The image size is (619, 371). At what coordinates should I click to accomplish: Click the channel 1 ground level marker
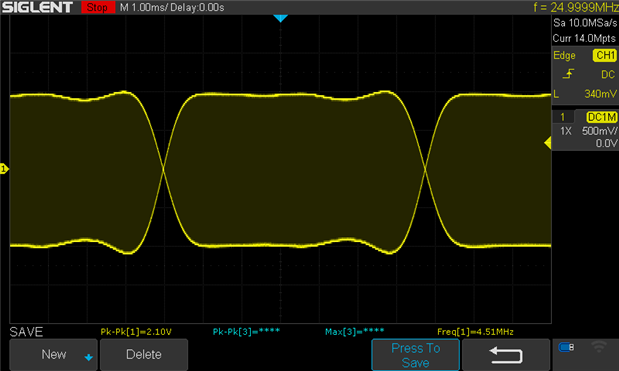point(4,169)
